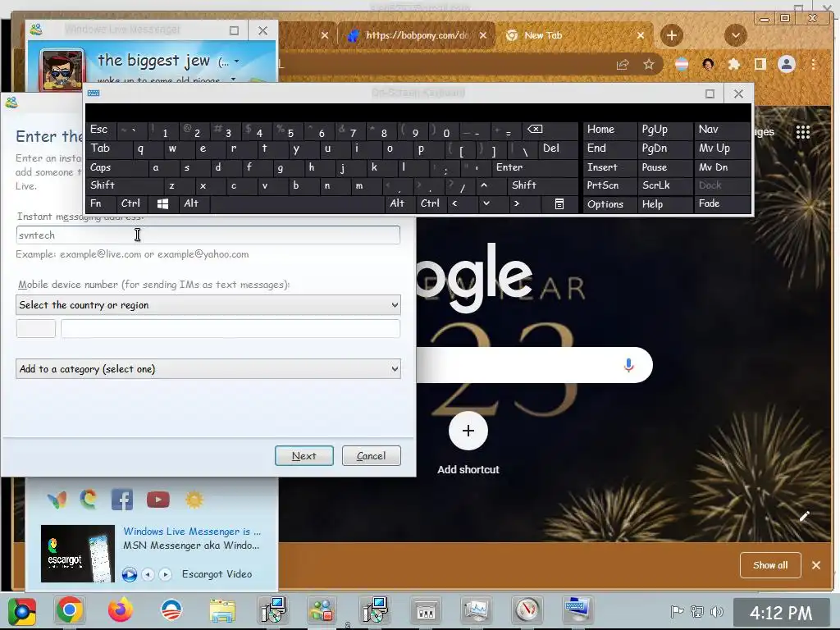
Task: Click the PgUp key on On-Screen Keyboard
Action: click(665, 130)
